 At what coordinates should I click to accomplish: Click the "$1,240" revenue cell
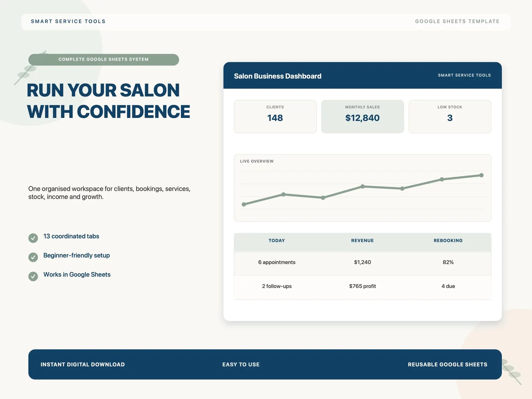(362, 262)
